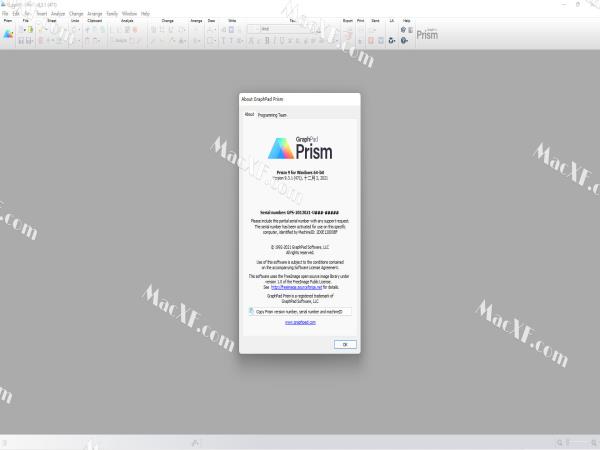Click the book icon in Help group

(x=410, y=30)
